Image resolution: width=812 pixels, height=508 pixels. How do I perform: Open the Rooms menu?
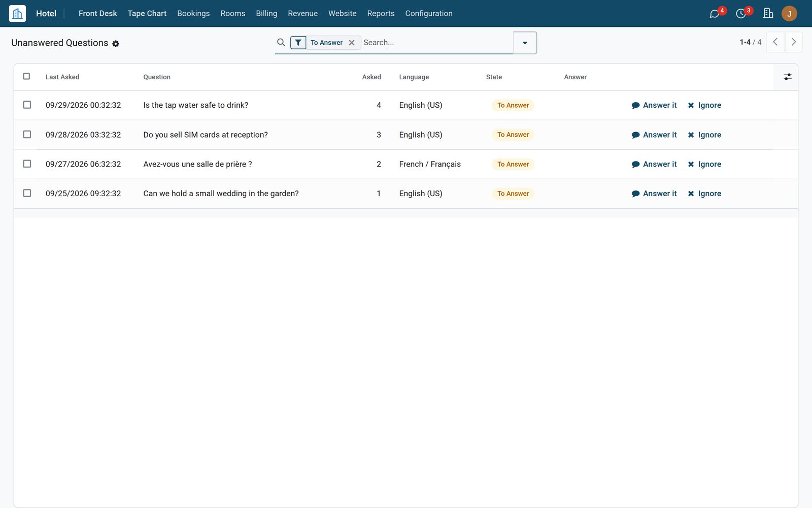coord(233,14)
